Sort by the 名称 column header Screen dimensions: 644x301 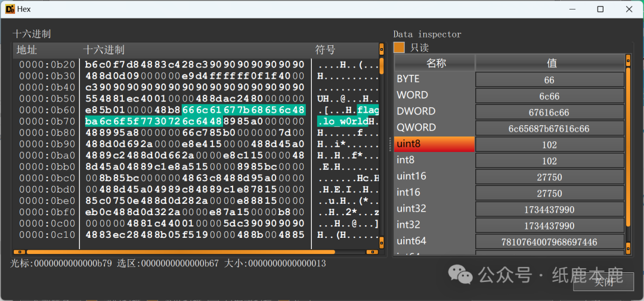[x=436, y=63]
